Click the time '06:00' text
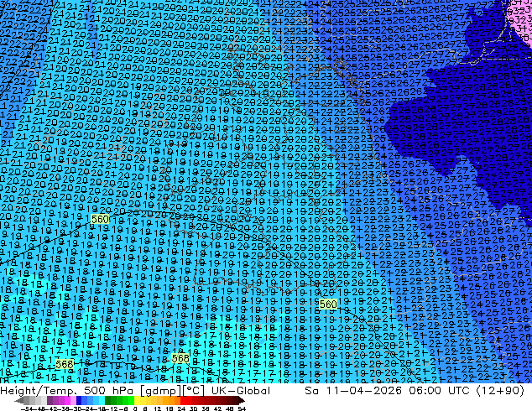Viewport: 532px width, 411px height. coord(425,391)
